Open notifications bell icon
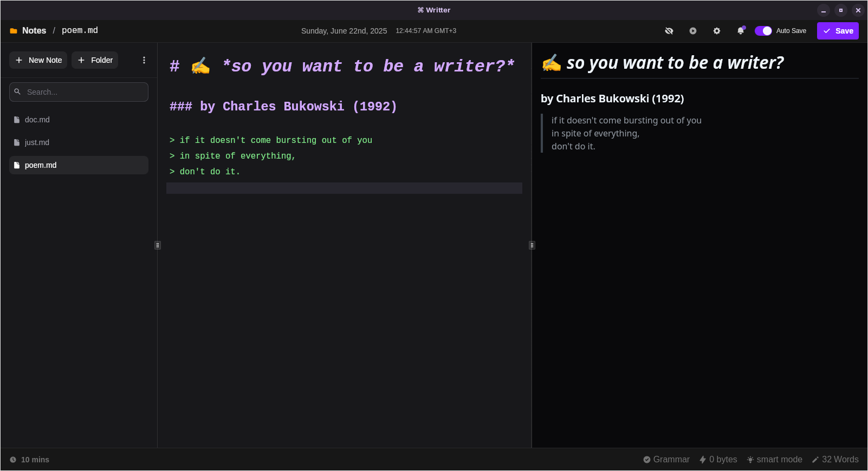 [741, 31]
